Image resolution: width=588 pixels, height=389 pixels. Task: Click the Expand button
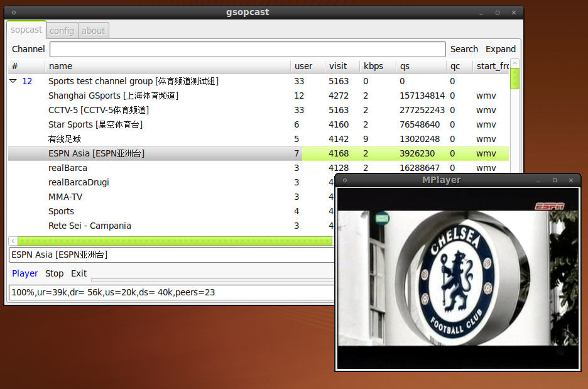point(501,49)
